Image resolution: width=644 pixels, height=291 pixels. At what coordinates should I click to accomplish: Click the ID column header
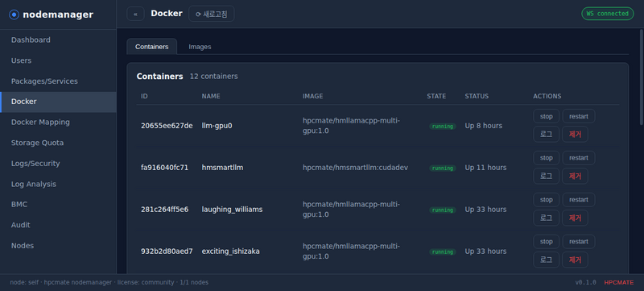click(144, 96)
